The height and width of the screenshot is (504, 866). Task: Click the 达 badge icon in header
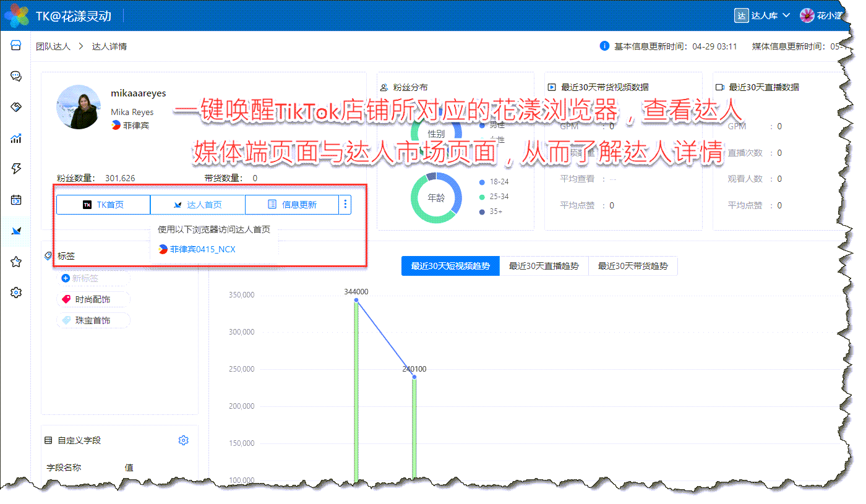pyautogui.click(x=741, y=15)
